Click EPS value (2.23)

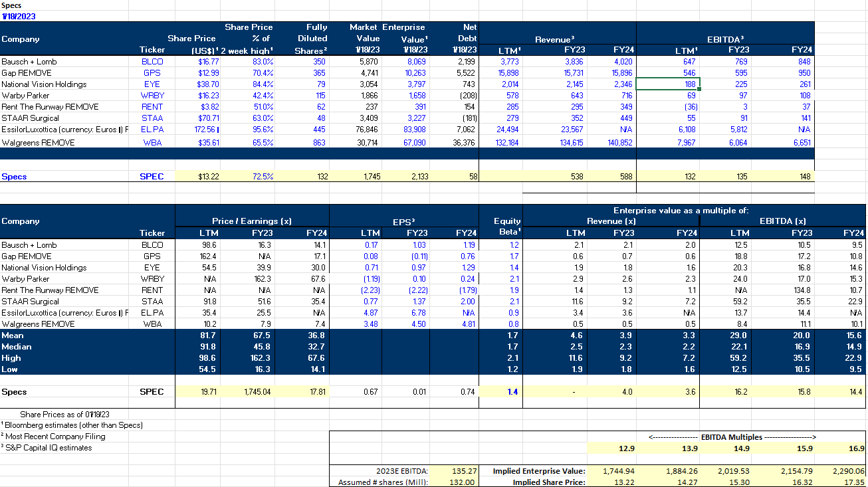370,290
